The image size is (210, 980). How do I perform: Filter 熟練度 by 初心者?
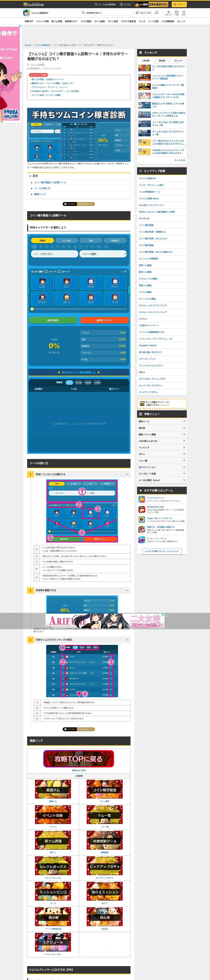(79, 383)
